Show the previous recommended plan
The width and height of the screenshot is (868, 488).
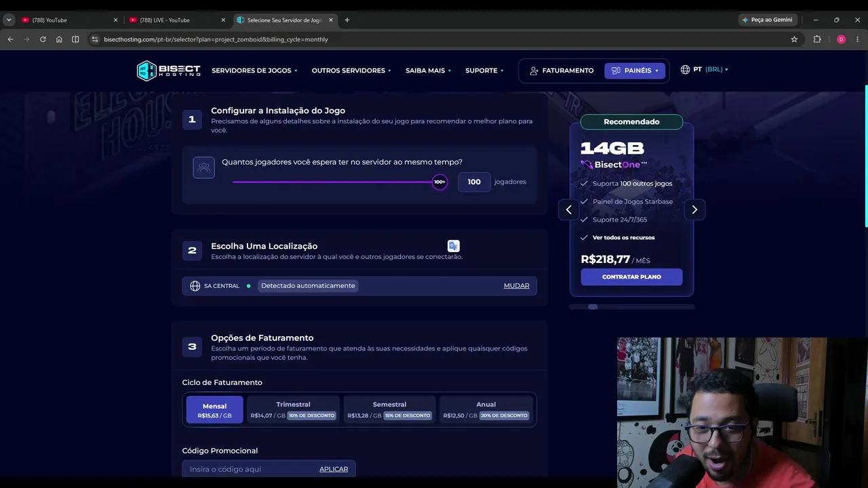pyautogui.click(x=569, y=209)
